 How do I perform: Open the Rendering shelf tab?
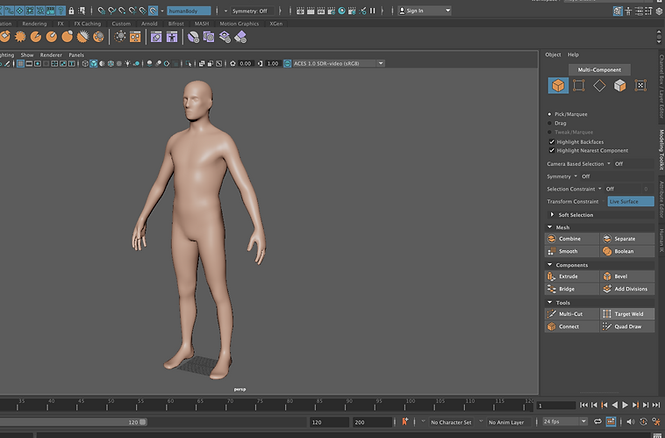(x=34, y=24)
